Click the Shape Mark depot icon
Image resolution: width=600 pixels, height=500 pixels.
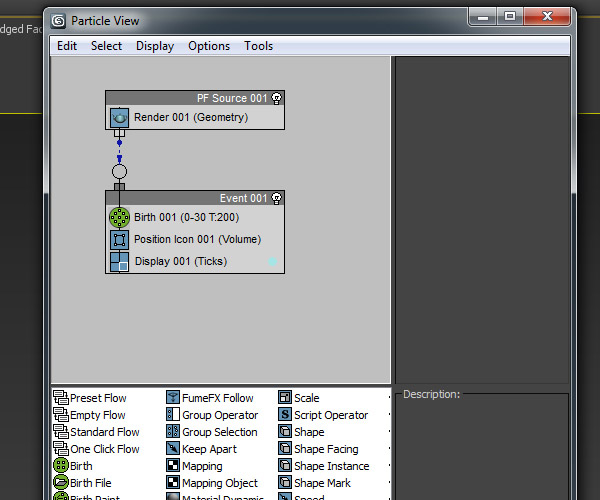(x=285, y=482)
